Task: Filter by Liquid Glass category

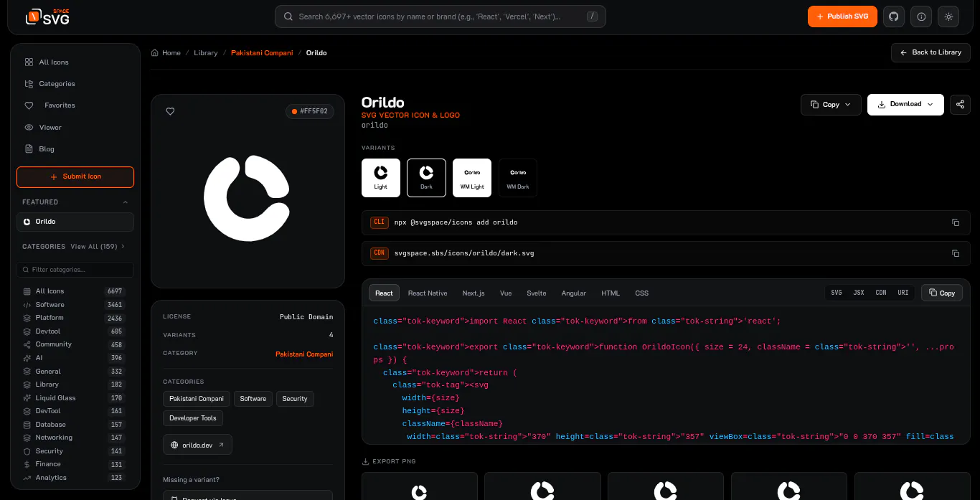Action: point(74,398)
